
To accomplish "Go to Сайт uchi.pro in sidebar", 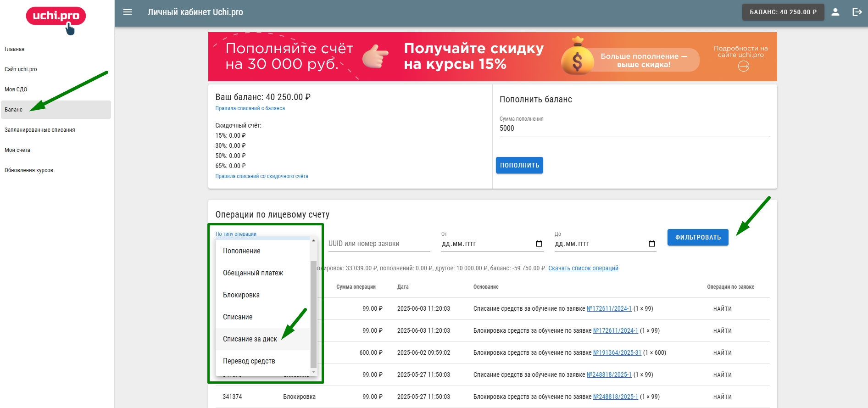I will 56,69.
